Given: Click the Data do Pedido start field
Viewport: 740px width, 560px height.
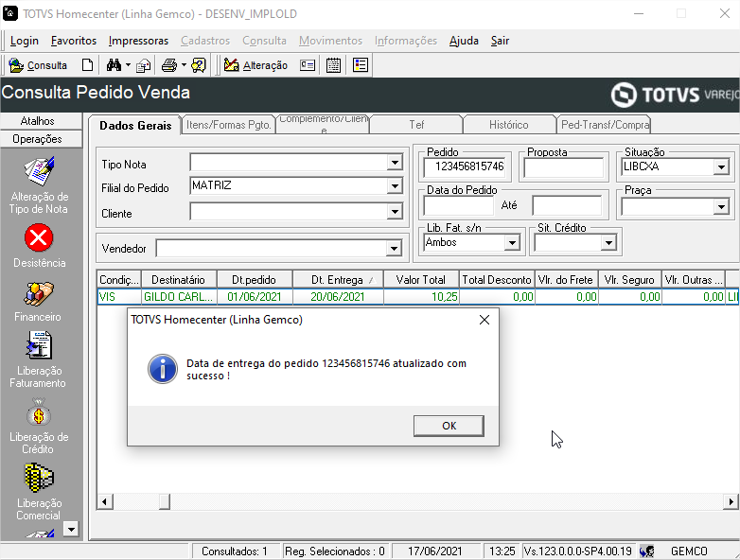Looking at the screenshot, I should (458, 205).
